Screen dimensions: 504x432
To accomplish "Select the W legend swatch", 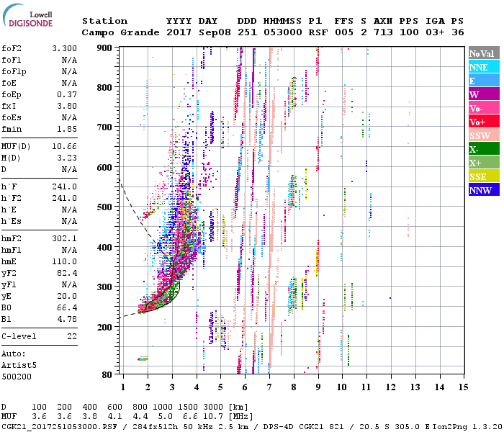I will tap(484, 94).
